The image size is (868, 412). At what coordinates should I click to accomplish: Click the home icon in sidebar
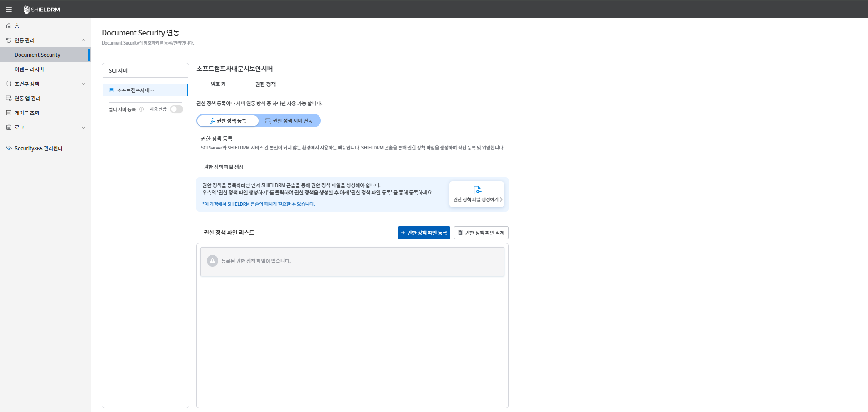pos(9,26)
